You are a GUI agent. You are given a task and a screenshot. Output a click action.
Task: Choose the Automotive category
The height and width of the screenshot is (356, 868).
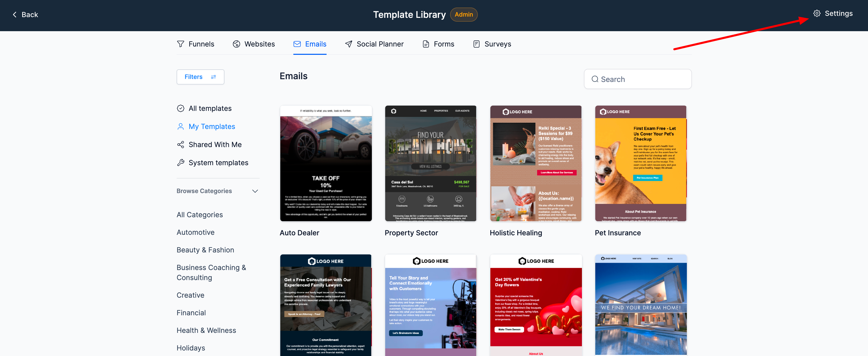tap(195, 232)
